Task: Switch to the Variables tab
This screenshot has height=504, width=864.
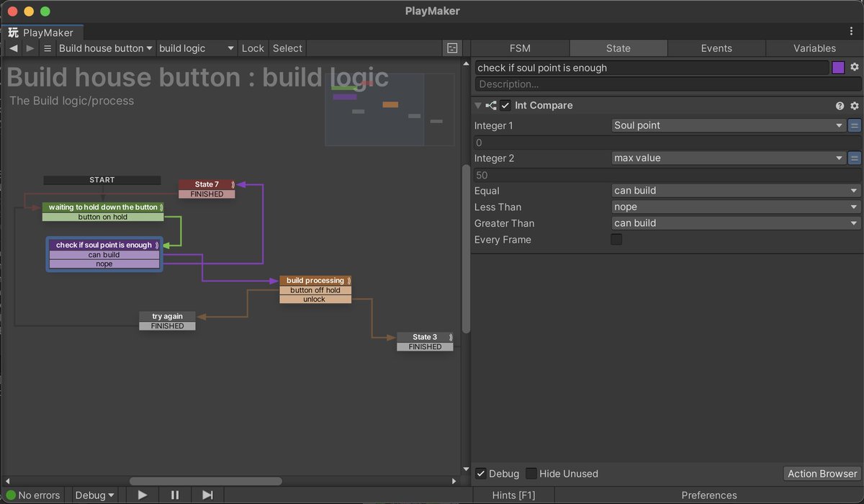Action: pyautogui.click(x=814, y=48)
